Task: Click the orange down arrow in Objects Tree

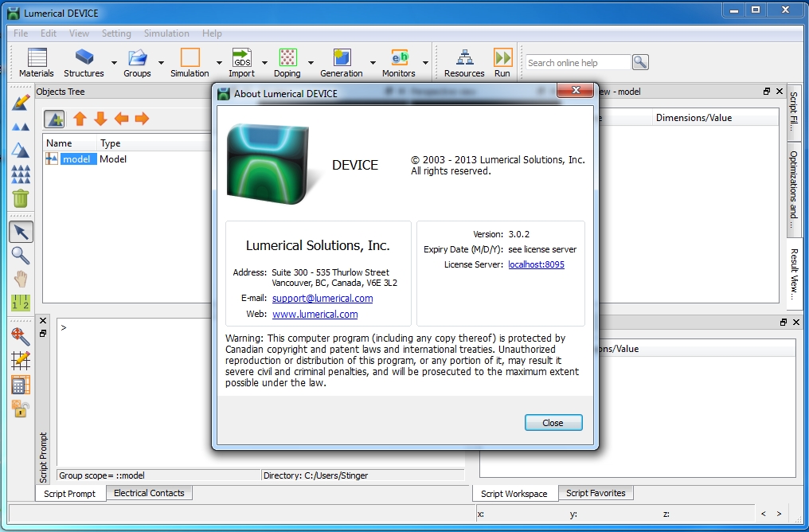Action: 100,119
